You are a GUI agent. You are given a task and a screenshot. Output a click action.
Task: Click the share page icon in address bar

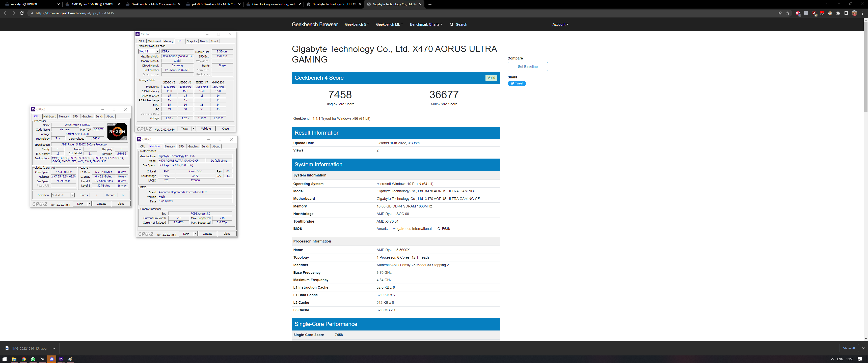[x=780, y=13]
